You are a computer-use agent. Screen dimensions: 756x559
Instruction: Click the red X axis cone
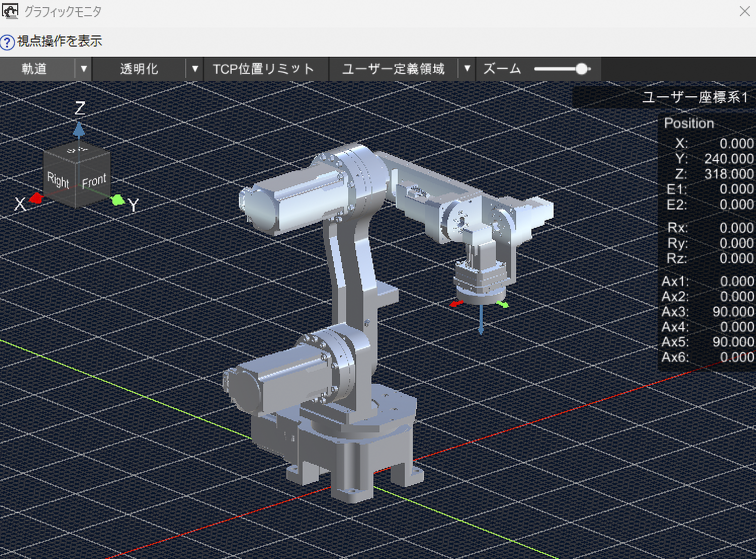36,198
